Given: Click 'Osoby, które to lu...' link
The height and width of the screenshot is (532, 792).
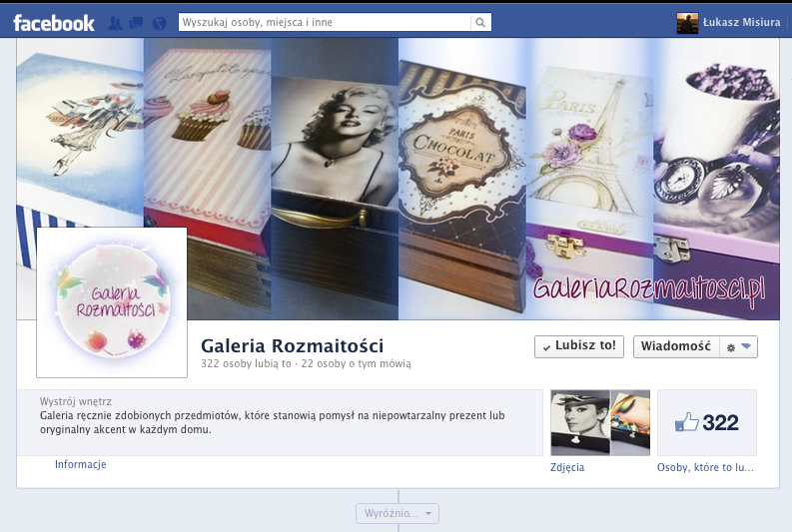Looking at the screenshot, I should (705, 467).
